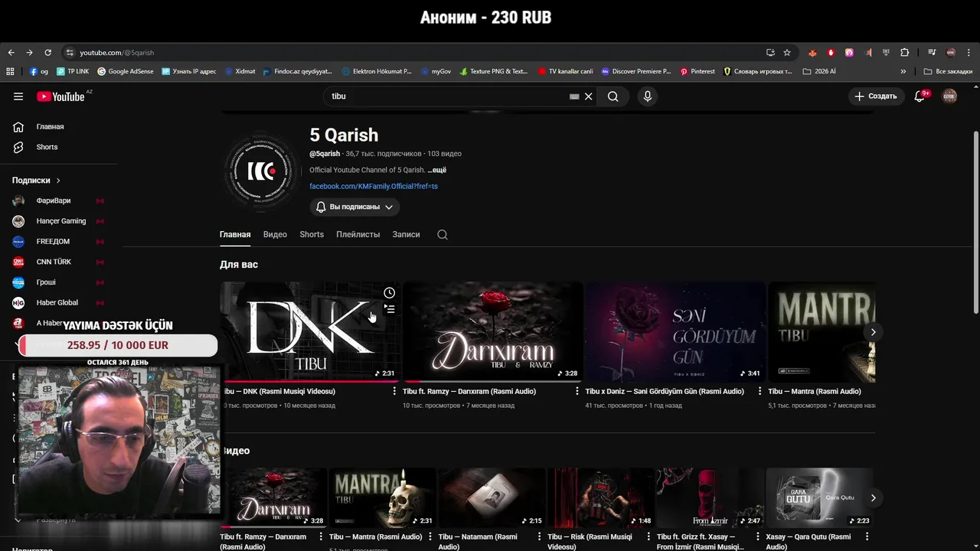Open options menu for Səni Gördüyüm Gün
The height and width of the screenshot is (551, 980).
click(x=759, y=391)
